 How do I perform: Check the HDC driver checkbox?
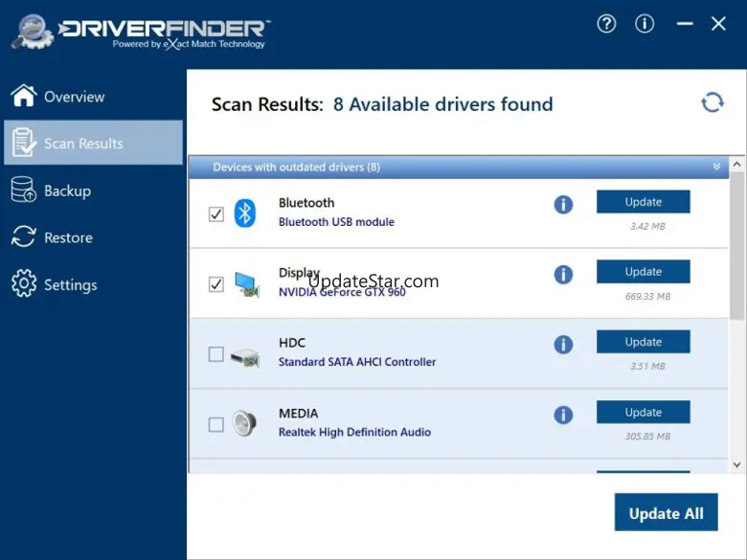click(216, 354)
